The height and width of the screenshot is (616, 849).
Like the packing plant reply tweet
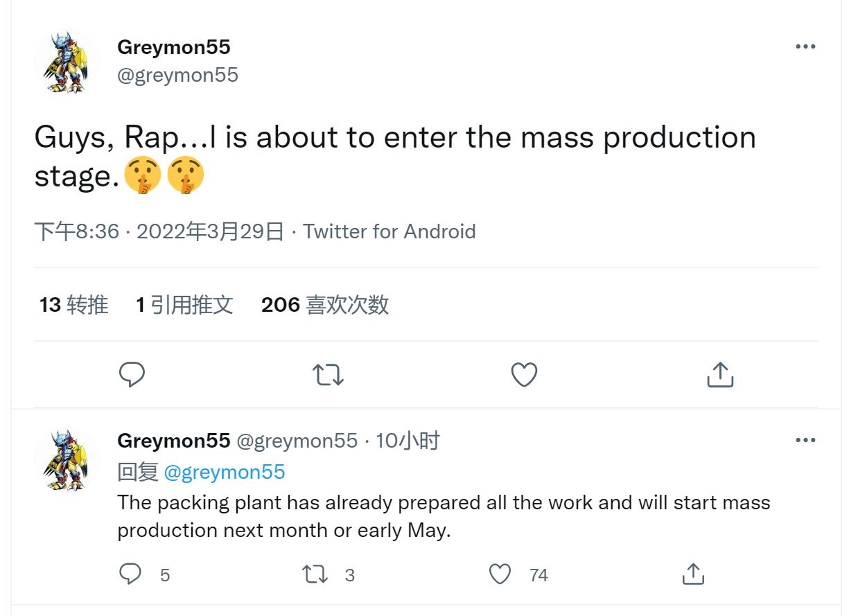pyautogui.click(x=500, y=574)
